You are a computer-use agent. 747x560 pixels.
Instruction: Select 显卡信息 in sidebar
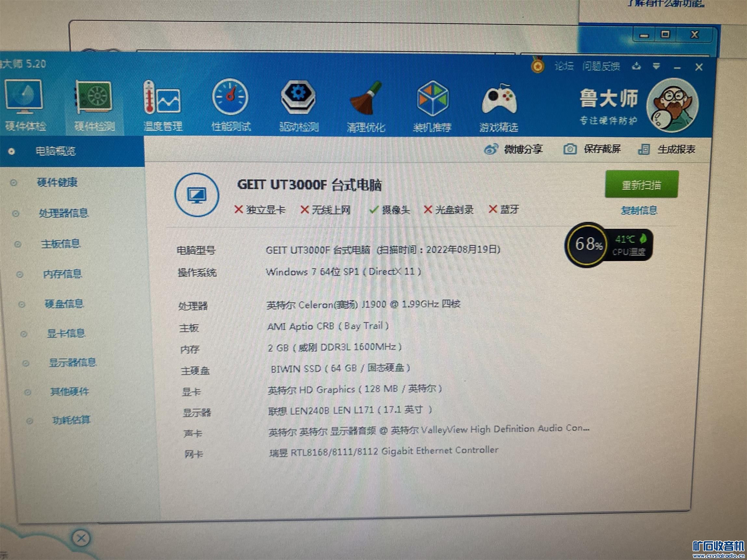pos(66,333)
